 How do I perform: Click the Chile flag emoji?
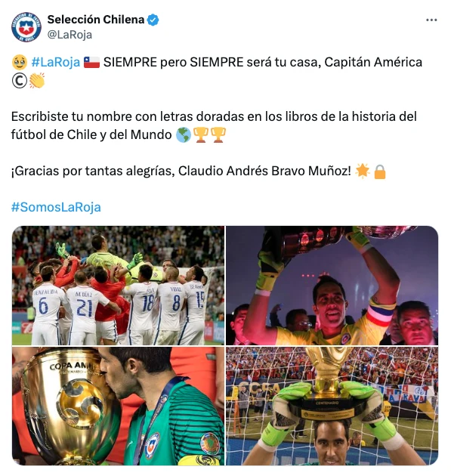click(91, 62)
